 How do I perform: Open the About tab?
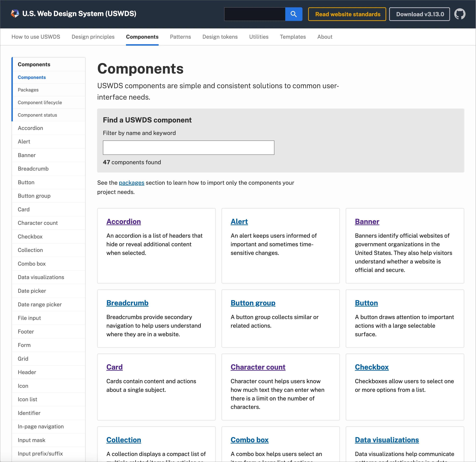(x=325, y=37)
